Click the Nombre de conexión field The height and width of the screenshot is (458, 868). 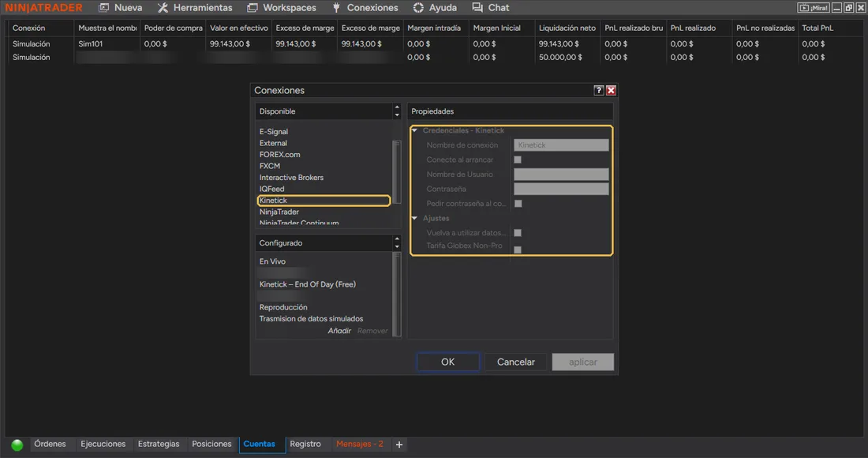561,145
